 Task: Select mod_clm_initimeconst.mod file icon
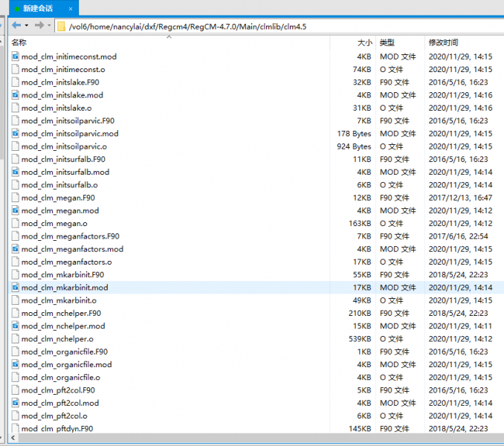tap(16, 56)
